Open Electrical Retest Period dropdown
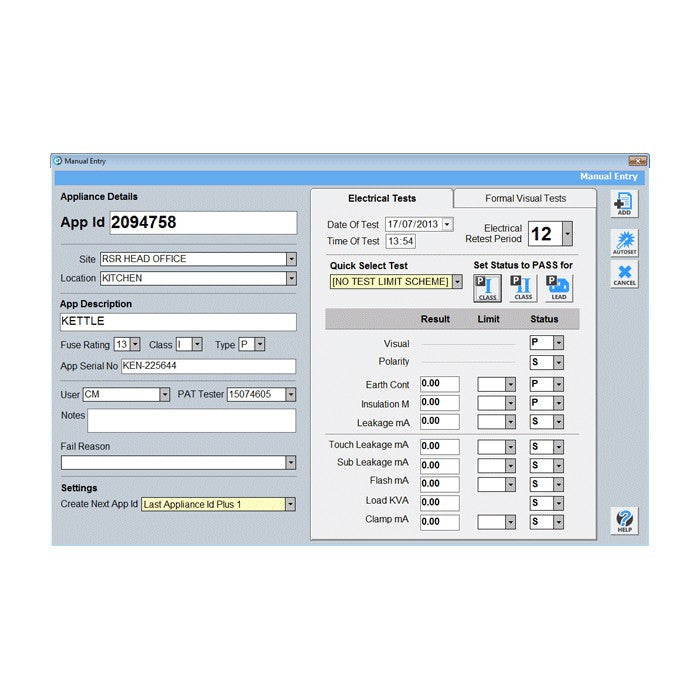This screenshot has width=700, height=700. tap(567, 234)
